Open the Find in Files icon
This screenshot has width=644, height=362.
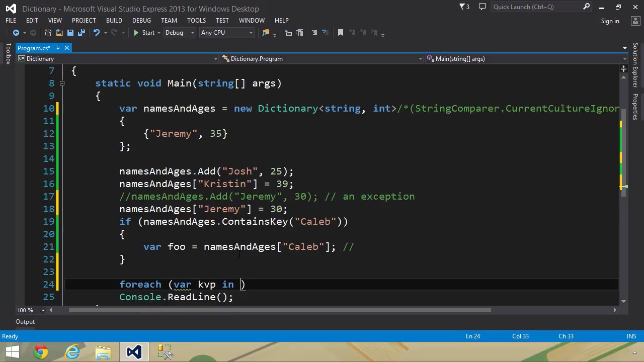click(x=266, y=33)
